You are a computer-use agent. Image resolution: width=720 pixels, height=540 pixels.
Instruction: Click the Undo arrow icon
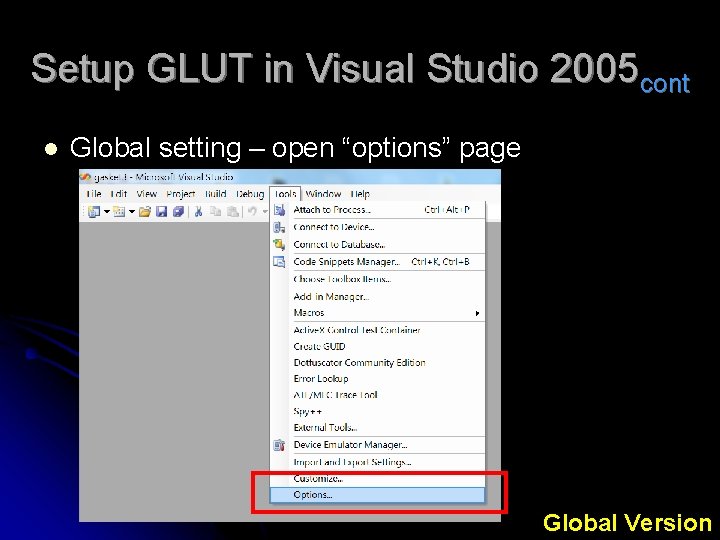click(x=252, y=212)
